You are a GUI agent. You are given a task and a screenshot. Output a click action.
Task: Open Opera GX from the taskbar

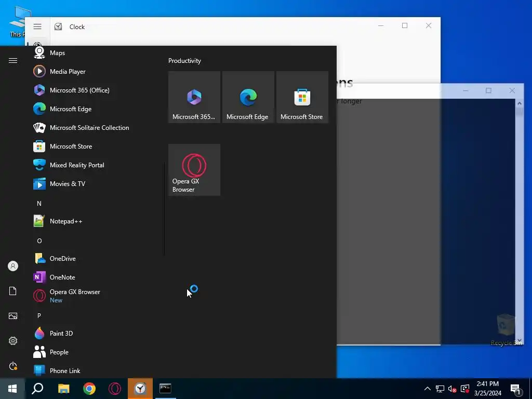[115, 389]
